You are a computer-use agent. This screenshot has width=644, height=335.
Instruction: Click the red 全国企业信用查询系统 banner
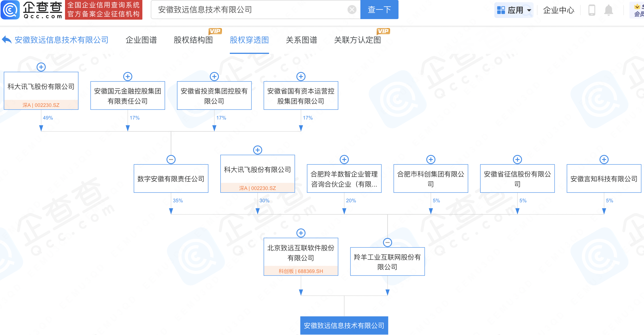coord(104,10)
